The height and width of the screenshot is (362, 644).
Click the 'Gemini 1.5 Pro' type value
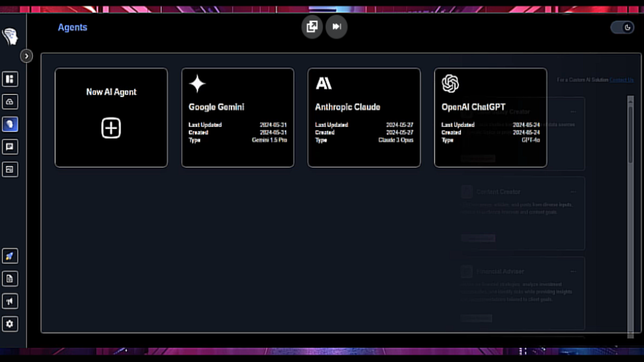click(270, 140)
